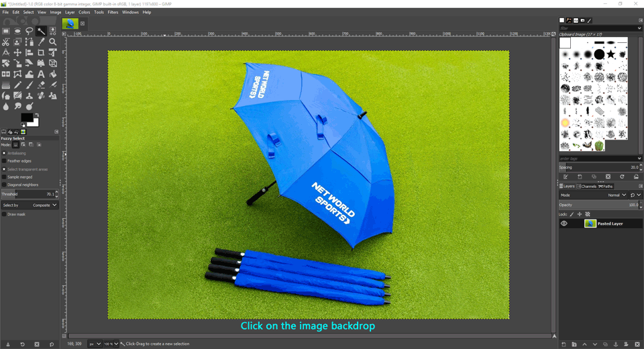The height and width of the screenshot is (349, 644).
Task: Open the Layers panel configure tab menu
Action: [x=640, y=186]
